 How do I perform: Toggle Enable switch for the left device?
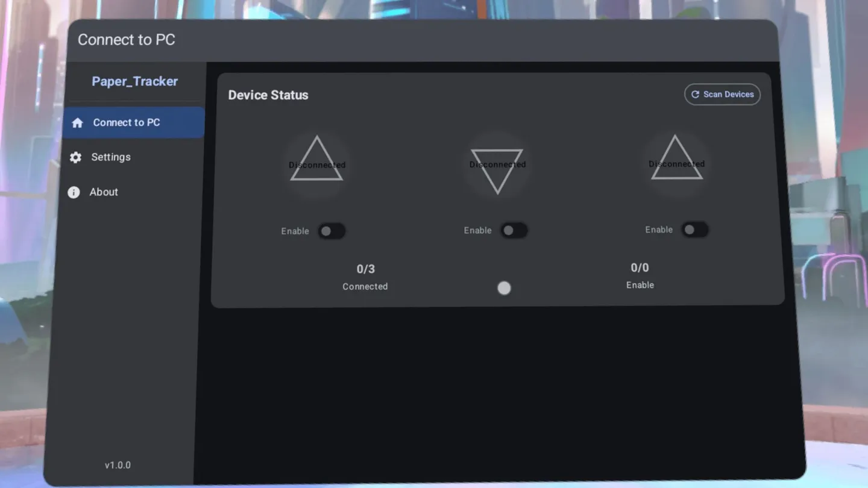[332, 231]
